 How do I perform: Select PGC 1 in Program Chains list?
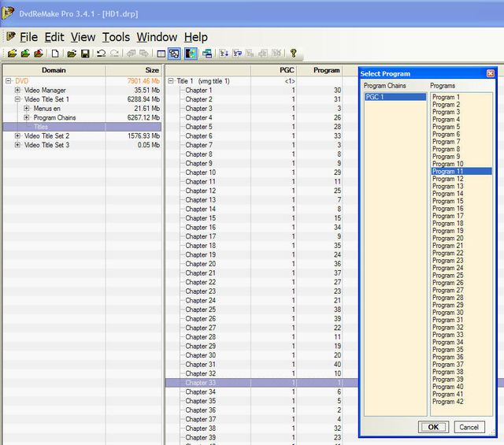(x=395, y=97)
